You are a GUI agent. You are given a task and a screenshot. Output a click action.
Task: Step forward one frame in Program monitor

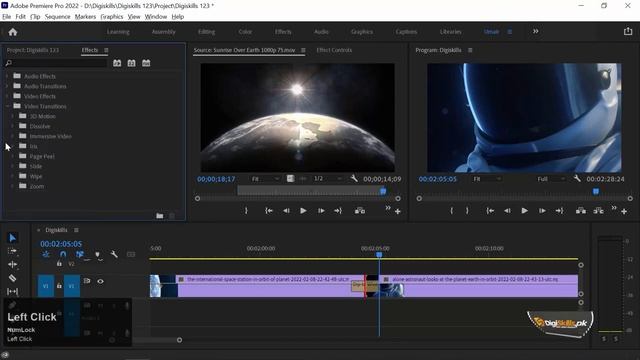click(542, 211)
